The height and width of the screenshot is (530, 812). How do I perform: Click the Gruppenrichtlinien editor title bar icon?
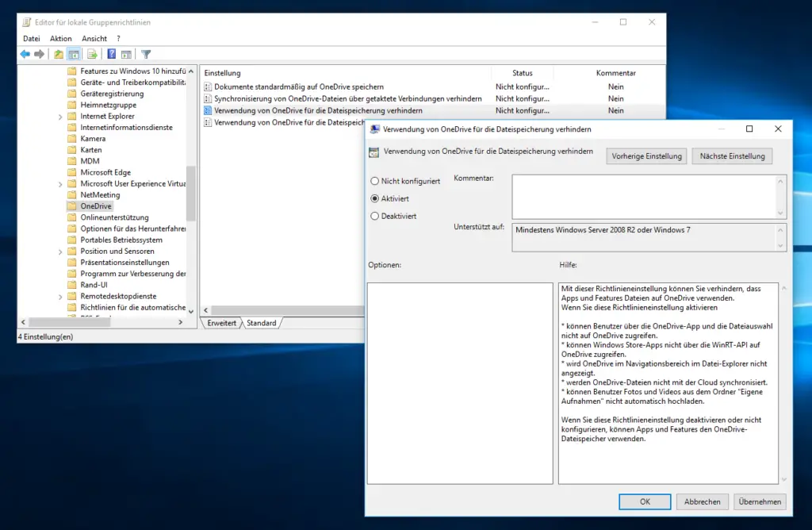[27, 22]
